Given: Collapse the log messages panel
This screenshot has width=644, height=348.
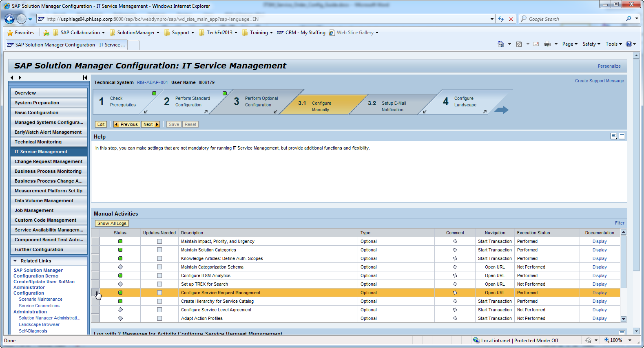Looking at the screenshot, I should pyautogui.click(x=622, y=333).
